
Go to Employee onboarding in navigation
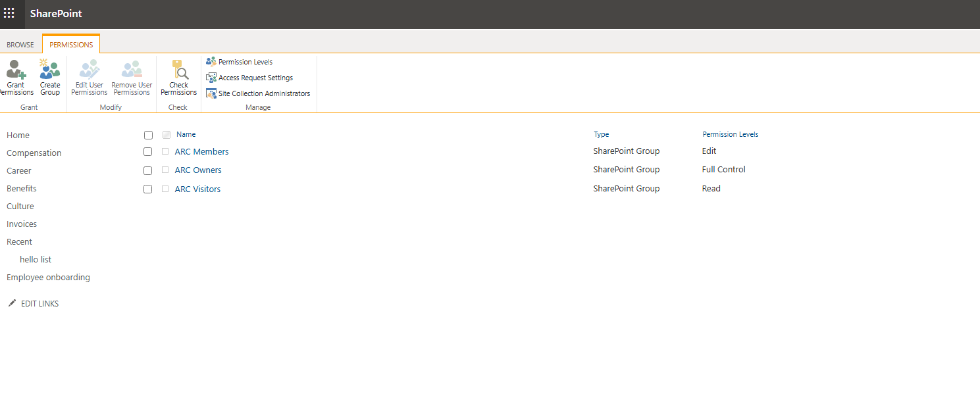click(x=48, y=278)
